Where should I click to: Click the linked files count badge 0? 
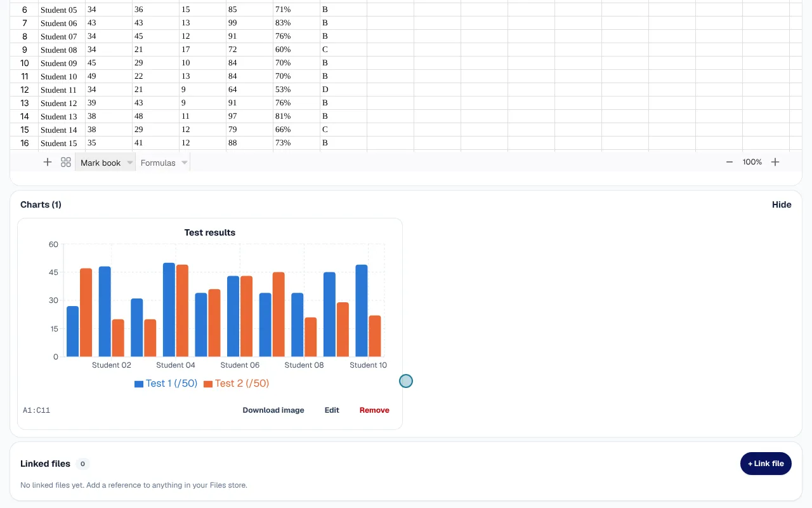pyautogui.click(x=82, y=464)
